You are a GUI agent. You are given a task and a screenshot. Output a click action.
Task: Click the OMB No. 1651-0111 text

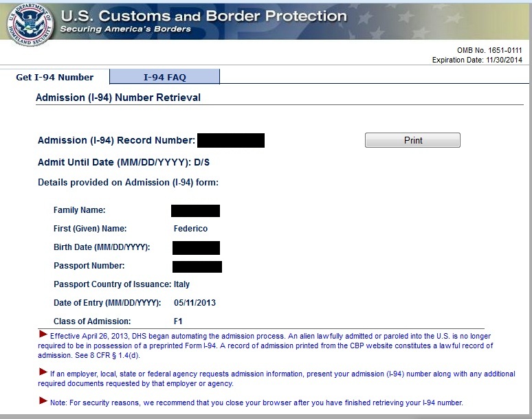click(489, 51)
